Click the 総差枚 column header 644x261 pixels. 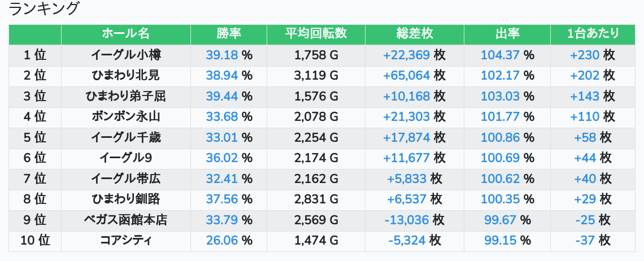(x=415, y=34)
